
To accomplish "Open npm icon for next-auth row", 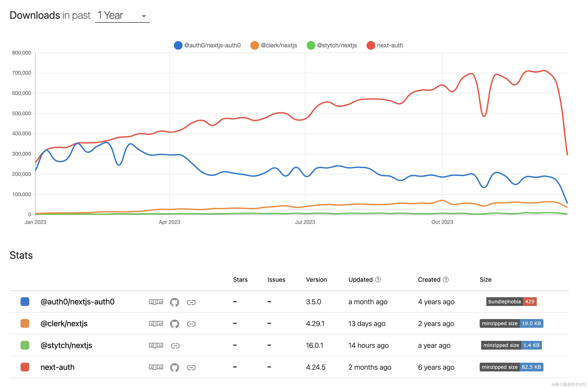I will coord(156,367).
